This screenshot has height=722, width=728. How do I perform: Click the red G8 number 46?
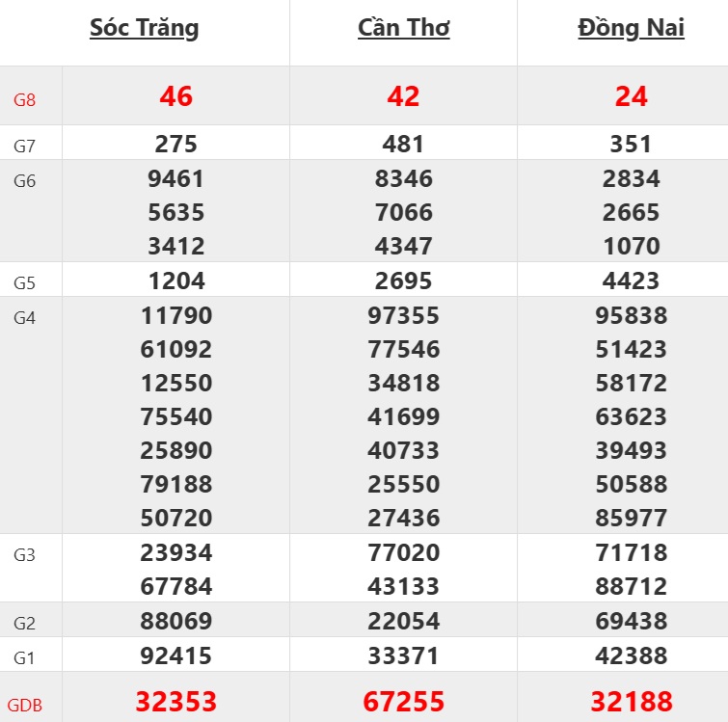pos(176,96)
